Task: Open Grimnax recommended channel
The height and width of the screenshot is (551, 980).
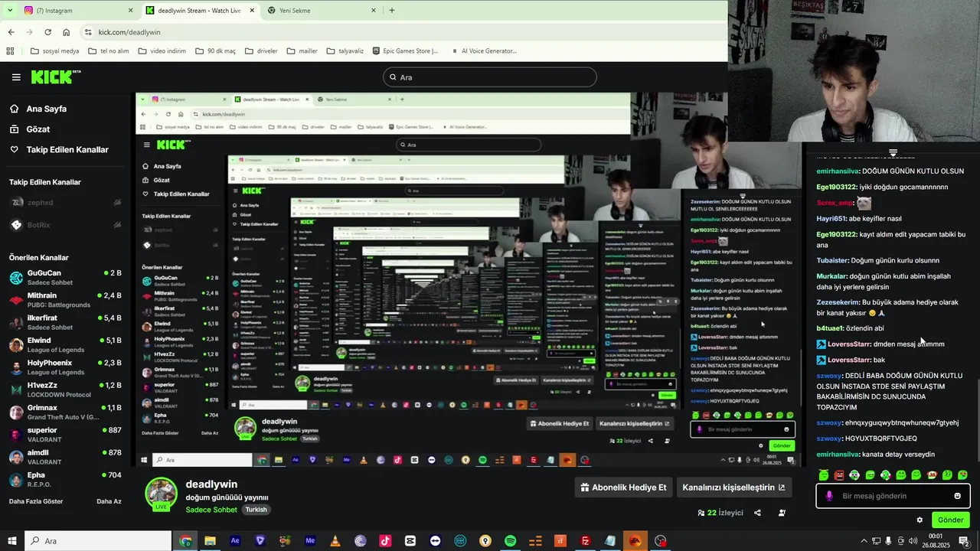Action: (x=65, y=412)
